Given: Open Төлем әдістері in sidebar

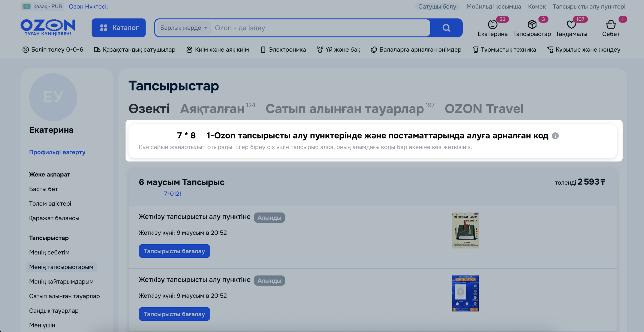Looking at the screenshot, I should [x=50, y=203].
